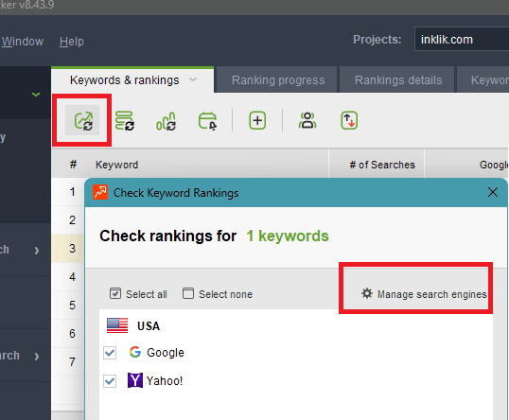Viewport: 509px width, 420px height.
Task: Click the import export arrows icon
Action: [x=349, y=120]
